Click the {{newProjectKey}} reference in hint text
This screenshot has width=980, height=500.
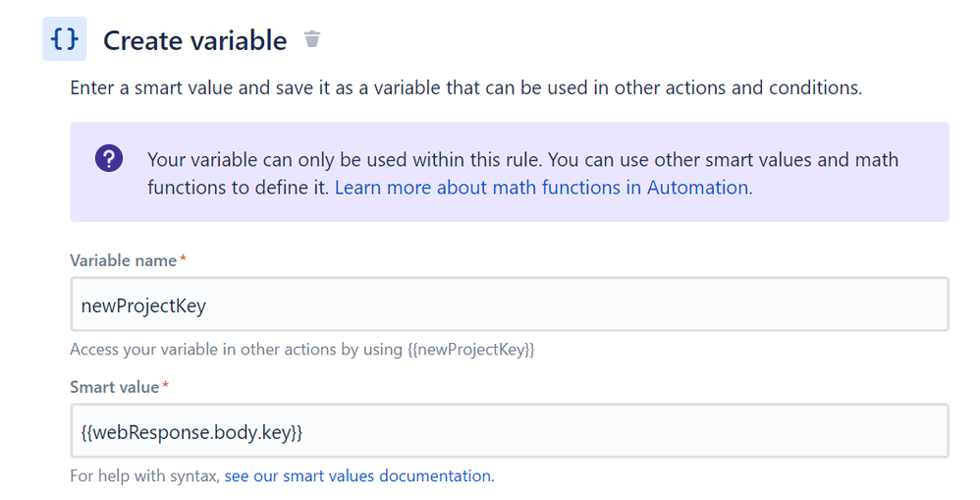[x=469, y=349]
